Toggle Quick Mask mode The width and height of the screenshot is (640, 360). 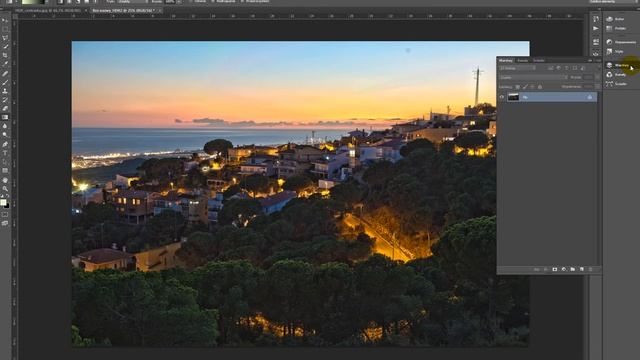pos(5,214)
